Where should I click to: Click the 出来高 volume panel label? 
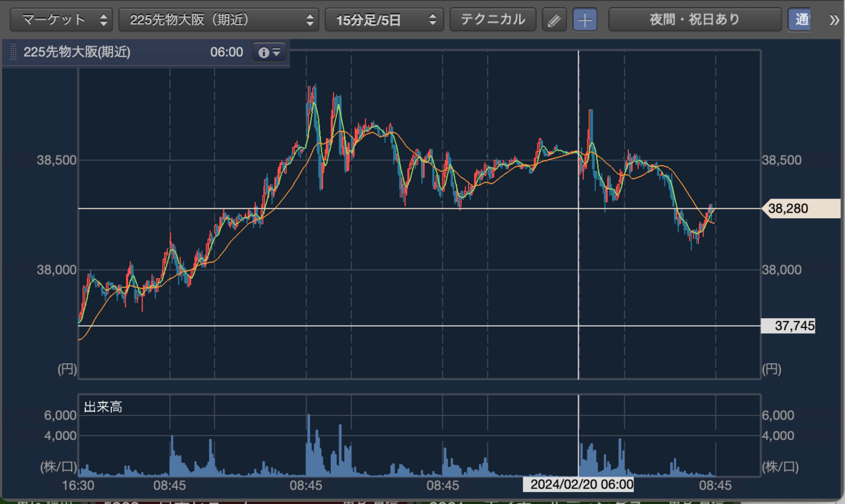[103, 406]
